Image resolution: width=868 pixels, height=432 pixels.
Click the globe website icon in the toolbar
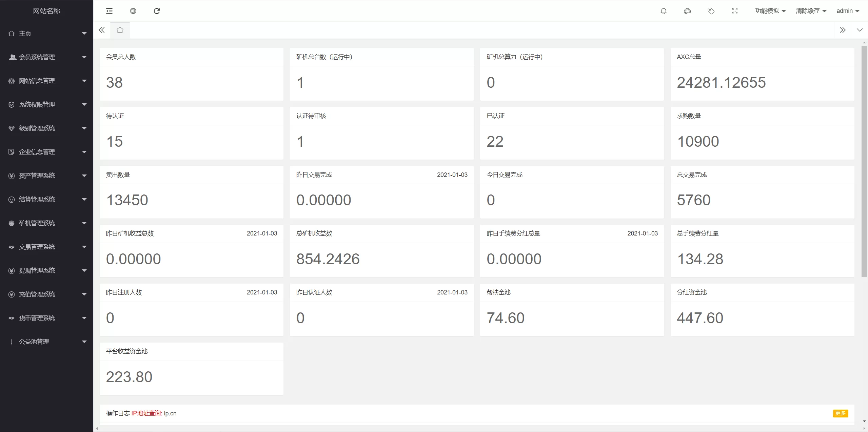tap(133, 11)
